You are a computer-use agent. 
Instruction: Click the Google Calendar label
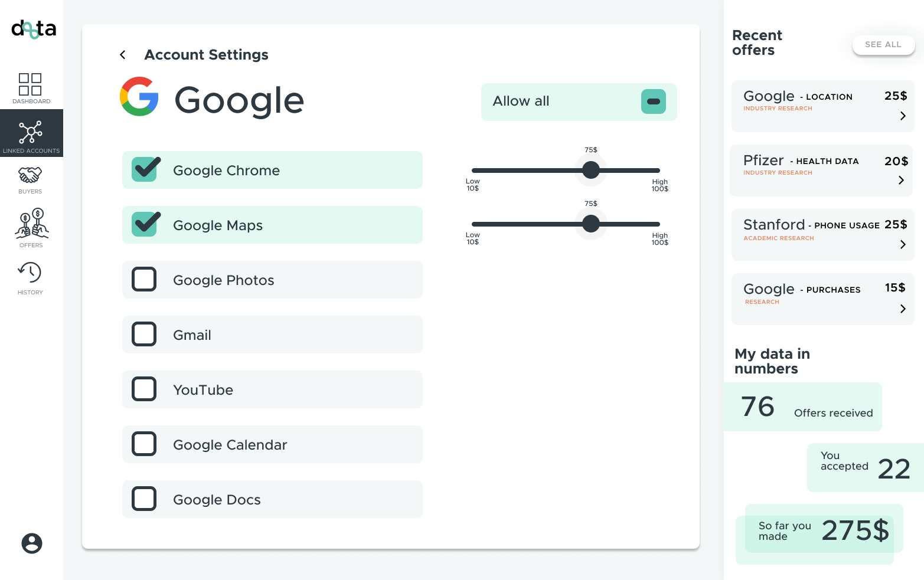(230, 445)
